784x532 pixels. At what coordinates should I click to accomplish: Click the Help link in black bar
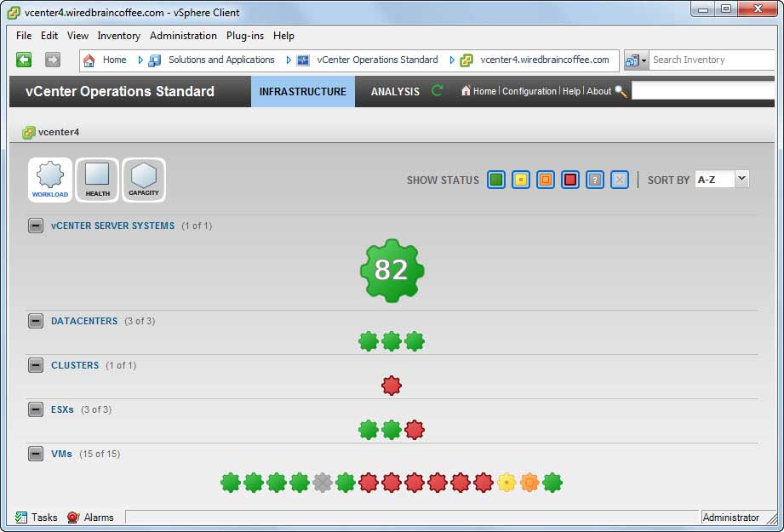[x=571, y=91]
